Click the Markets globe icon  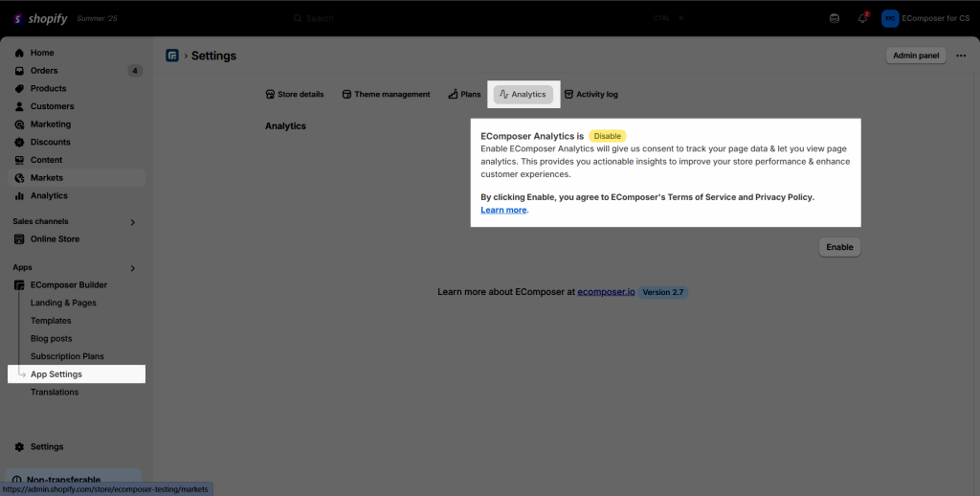pos(19,178)
